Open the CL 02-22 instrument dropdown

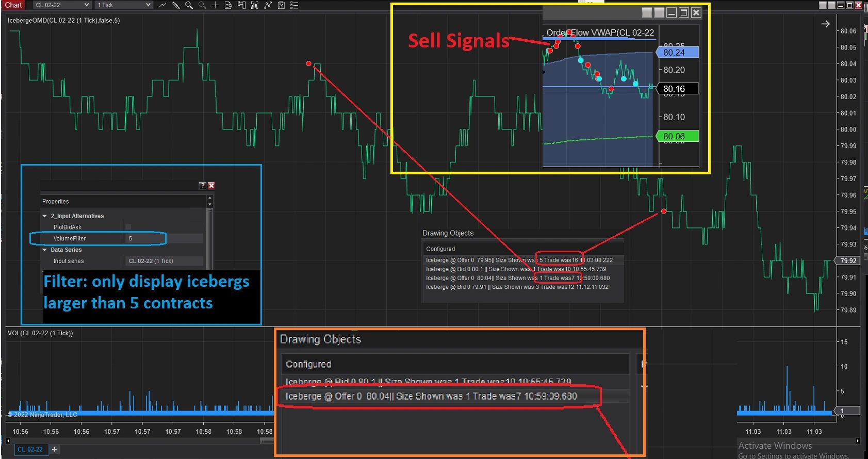pyautogui.click(x=62, y=5)
